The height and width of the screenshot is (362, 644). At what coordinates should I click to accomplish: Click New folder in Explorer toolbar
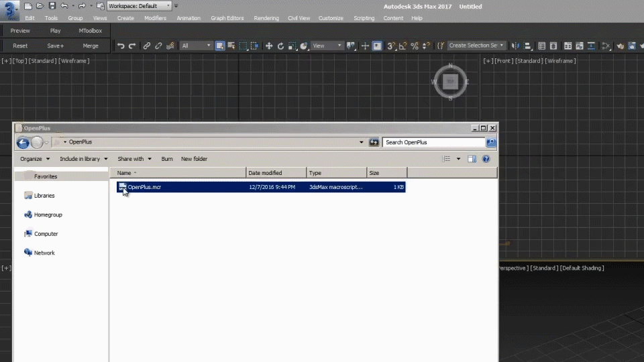[x=194, y=159]
